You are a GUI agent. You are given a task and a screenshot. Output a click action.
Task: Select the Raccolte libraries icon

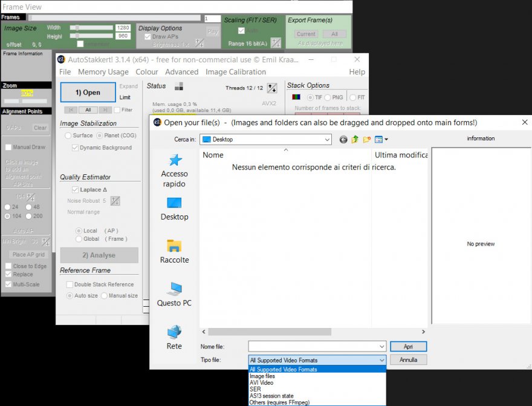[x=174, y=246]
